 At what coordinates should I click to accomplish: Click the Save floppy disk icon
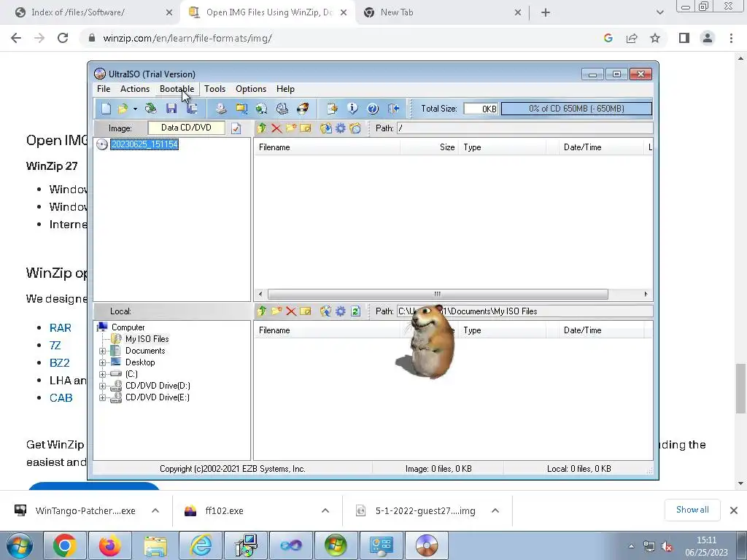pyautogui.click(x=171, y=109)
